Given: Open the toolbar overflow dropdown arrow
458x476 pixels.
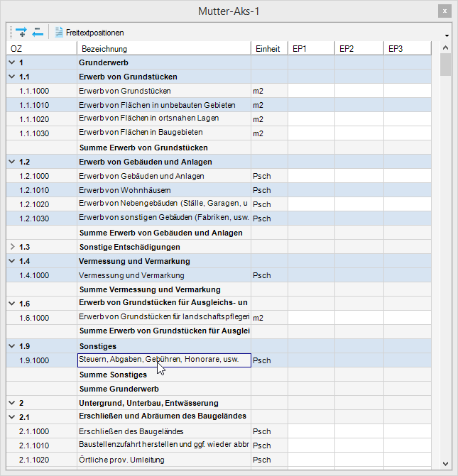Looking at the screenshot, I should tap(447, 35).
